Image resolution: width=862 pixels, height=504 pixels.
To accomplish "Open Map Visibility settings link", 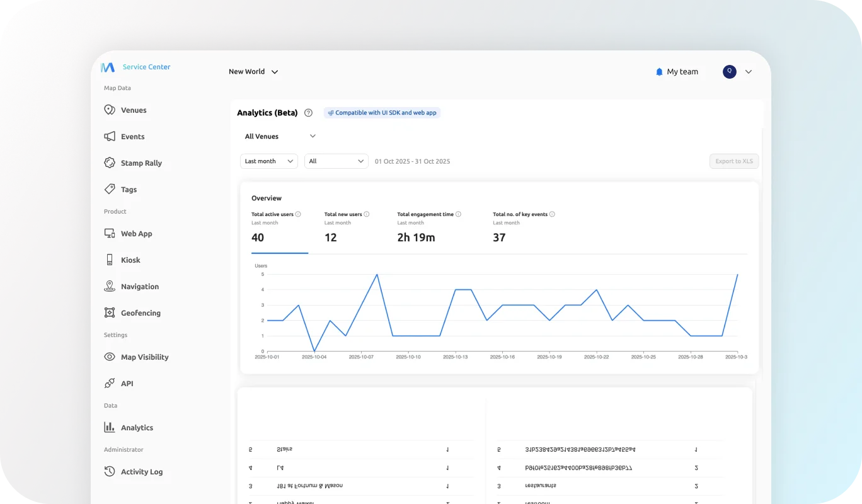I will click(144, 357).
